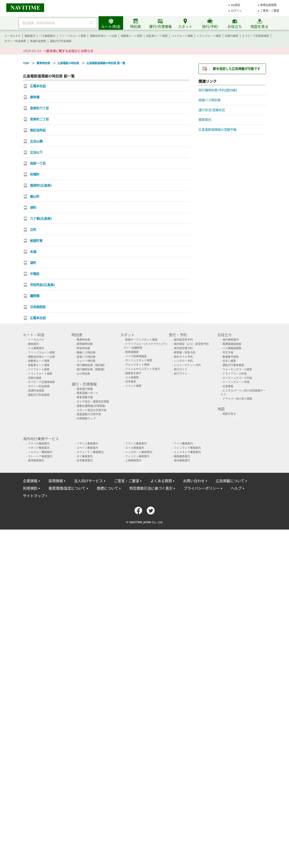Open the 地図を見る tab
The height and width of the screenshot is (868, 289).
(x=259, y=23)
